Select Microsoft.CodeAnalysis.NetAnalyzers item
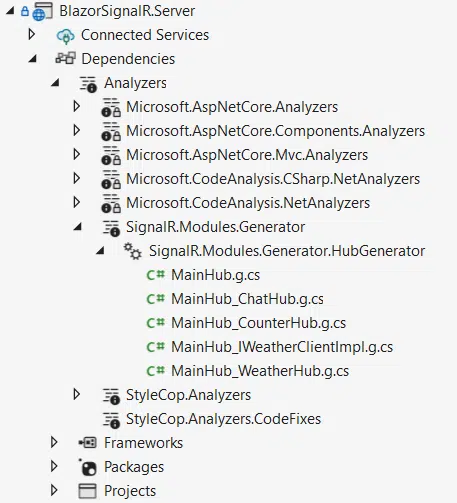This screenshot has height=503, width=457. point(248,203)
